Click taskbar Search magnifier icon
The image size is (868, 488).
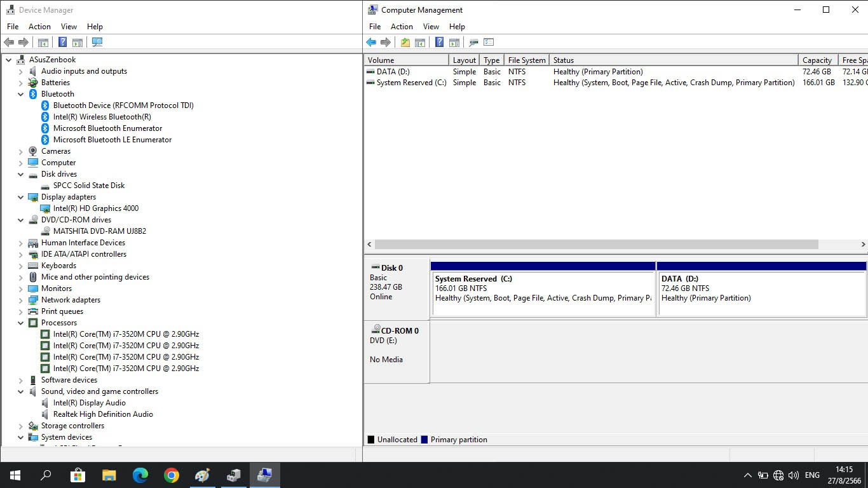click(46, 475)
